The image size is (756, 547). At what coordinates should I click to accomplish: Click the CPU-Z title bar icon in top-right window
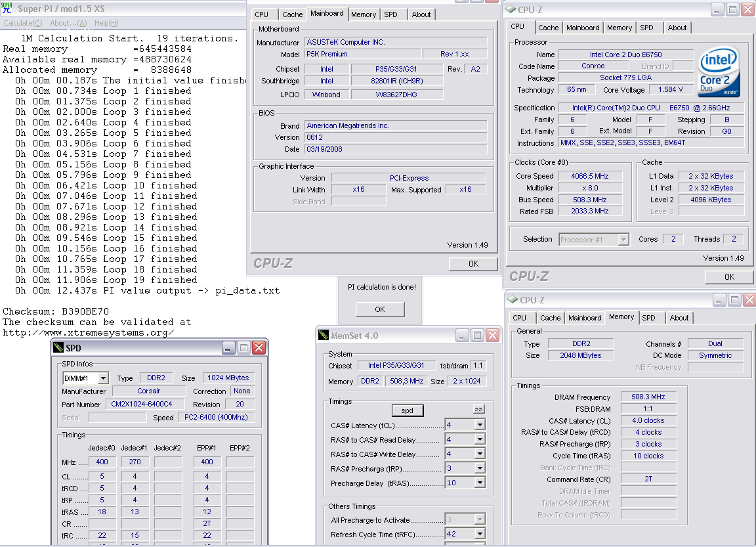[x=511, y=9]
